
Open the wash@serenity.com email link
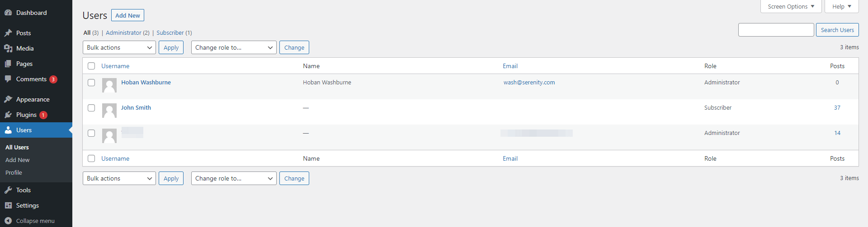(x=529, y=82)
